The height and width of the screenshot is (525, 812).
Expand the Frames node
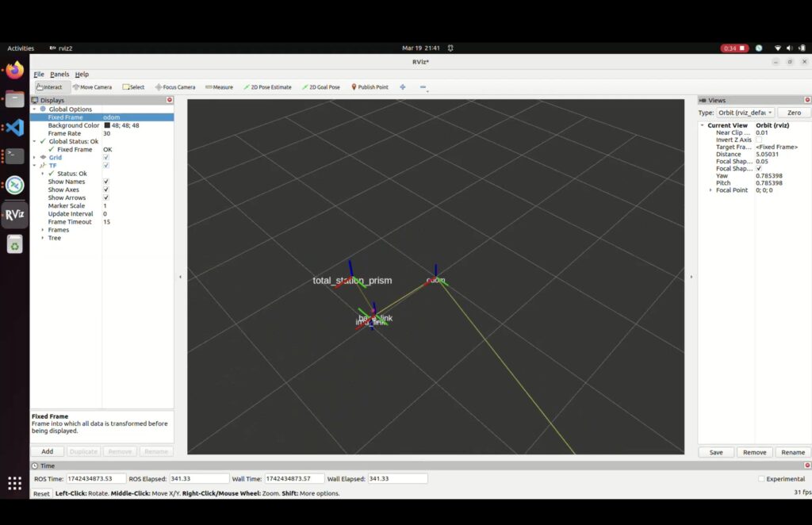pyautogui.click(x=43, y=230)
